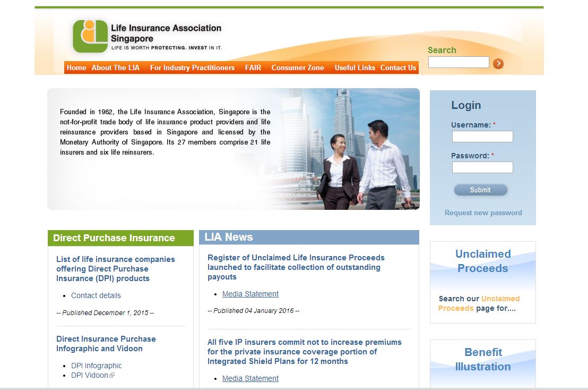The image size is (588, 390).
Task: Open the Contact Us page
Action: coord(398,68)
